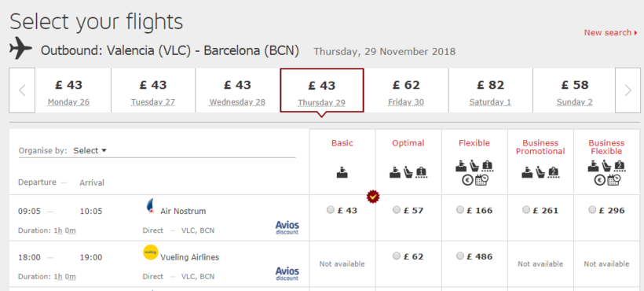
Task: Show earlier dates with left arrow
Action: pyautogui.click(x=22, y=90)
